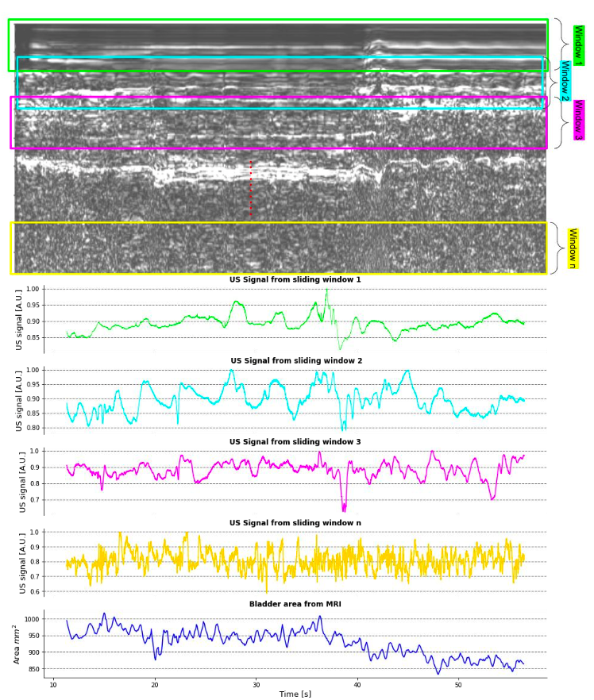Screen dimensions: 594x700
Task: Click the 'Area mm²' y-axis label
Action: 21,644
